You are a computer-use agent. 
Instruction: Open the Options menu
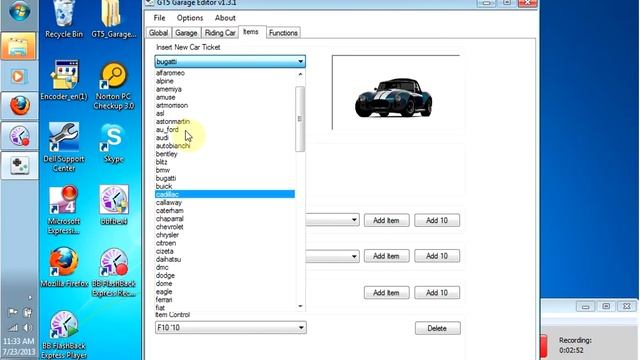coord(190,18)
